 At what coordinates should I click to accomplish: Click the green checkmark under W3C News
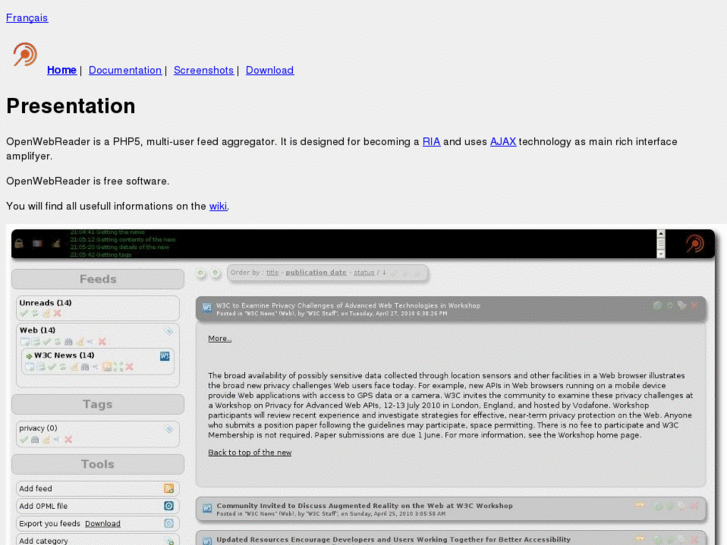pos(51,367)
